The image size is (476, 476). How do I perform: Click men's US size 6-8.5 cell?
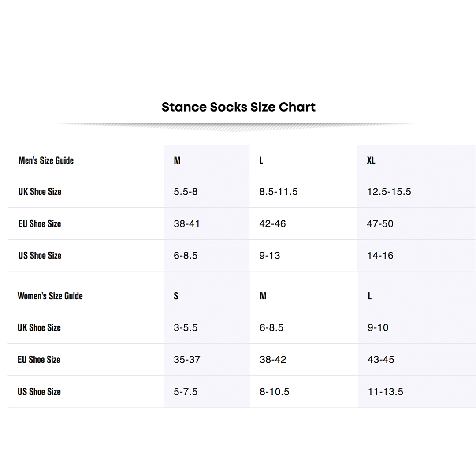[x=186, y=256]
